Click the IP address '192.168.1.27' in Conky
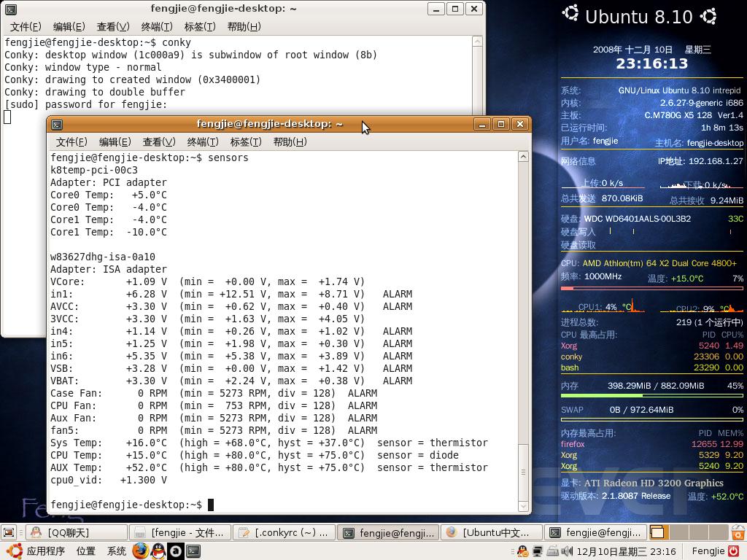 [716, 161]
